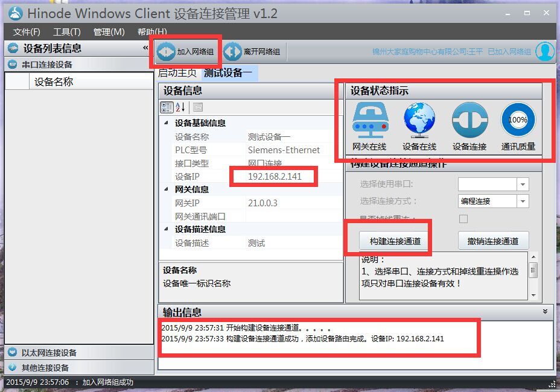Switch to the 启动主页 tab
This screenshot has width=560, height=392.
point(177,74)
